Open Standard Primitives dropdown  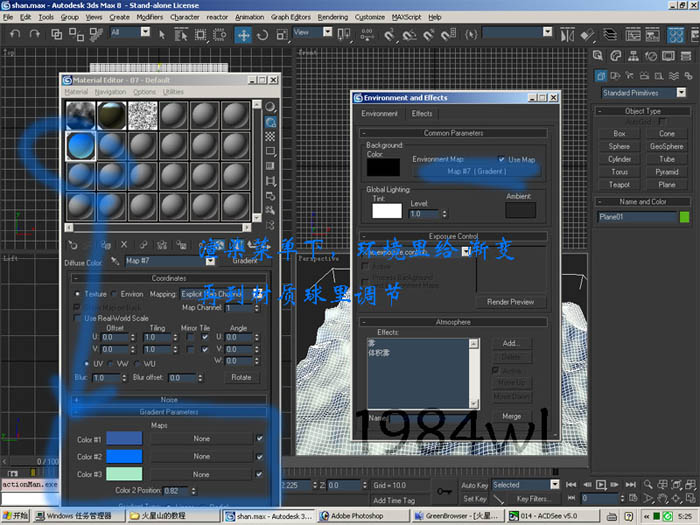[x=681, y=93]
